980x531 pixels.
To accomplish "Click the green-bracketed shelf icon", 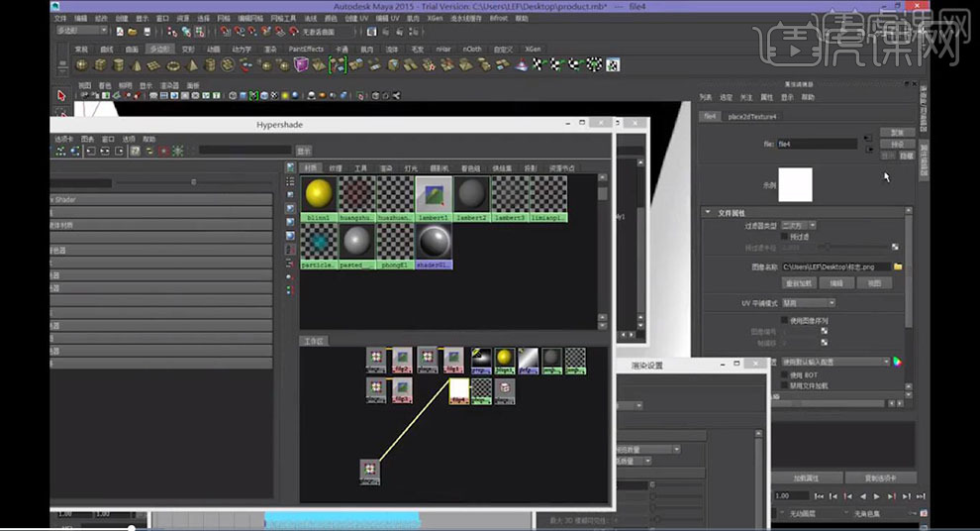I will [x=338, y=65].
